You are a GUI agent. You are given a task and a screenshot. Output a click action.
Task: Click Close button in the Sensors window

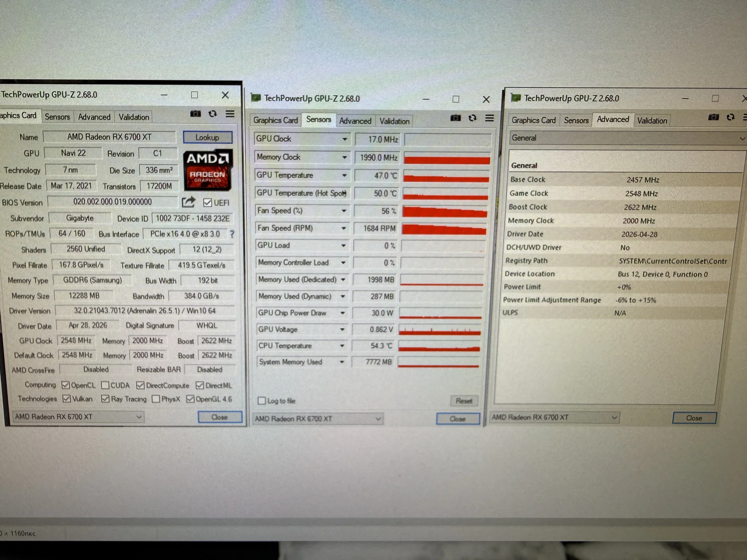pyautogui.click(x=458, y=419)
